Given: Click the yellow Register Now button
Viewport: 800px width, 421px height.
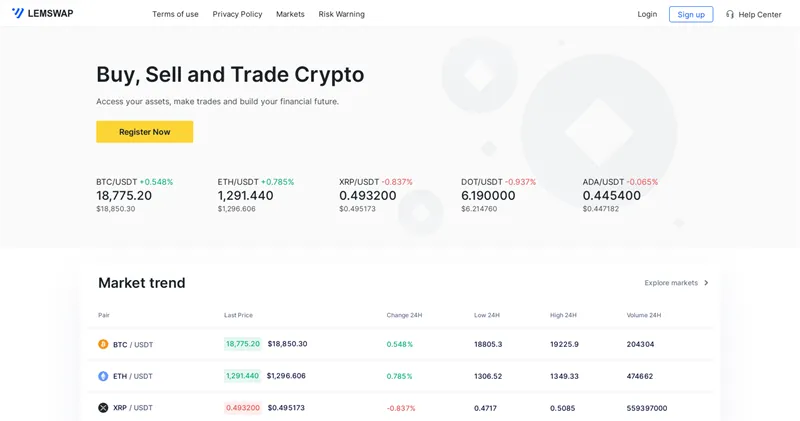Looking at the screenshot, I should tap(144, 132).
